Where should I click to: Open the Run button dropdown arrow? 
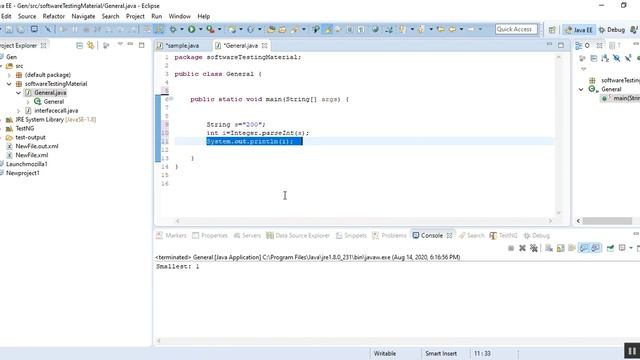[x=200, y=29]
